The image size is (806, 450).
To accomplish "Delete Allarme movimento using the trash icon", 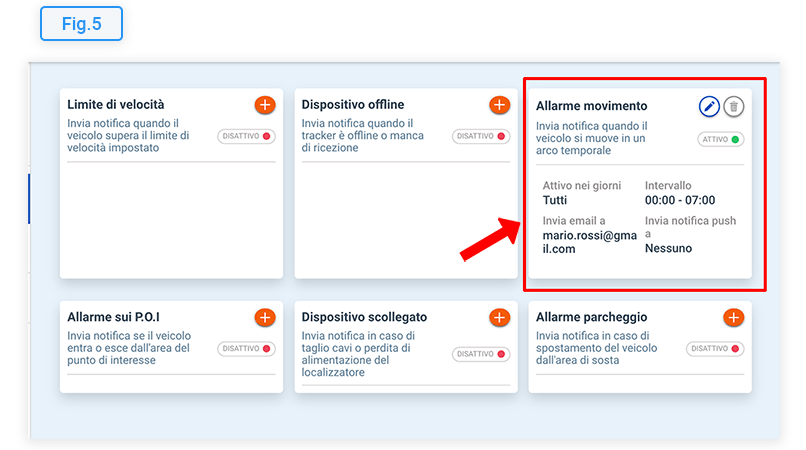I will 734,106.
